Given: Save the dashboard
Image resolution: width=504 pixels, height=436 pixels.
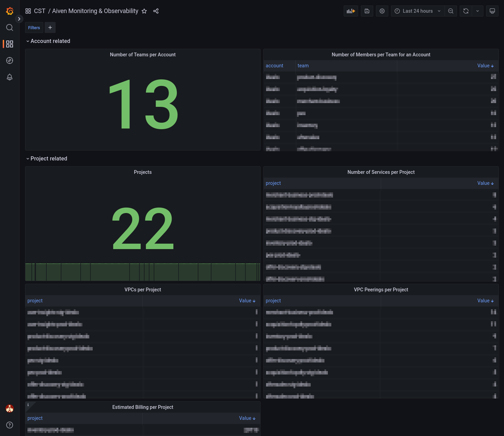Looking at the screenshot, I should coord(367,11).
